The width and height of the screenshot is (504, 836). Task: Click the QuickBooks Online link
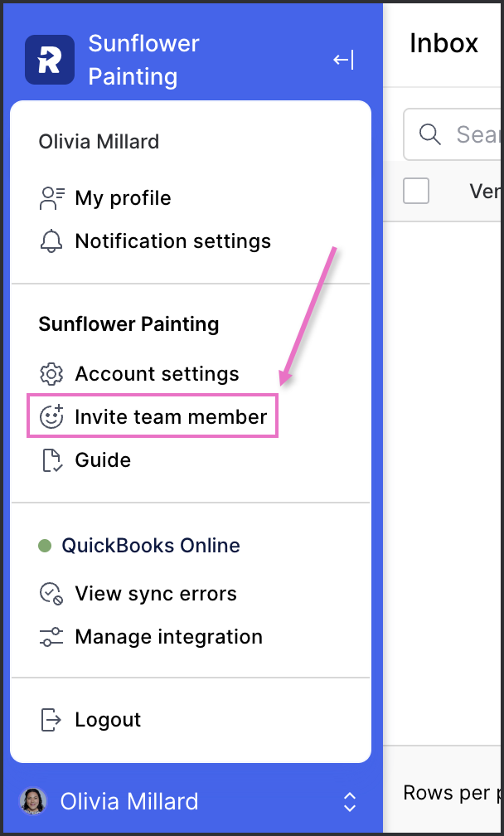pyautogui.click(x=151, y=546)
